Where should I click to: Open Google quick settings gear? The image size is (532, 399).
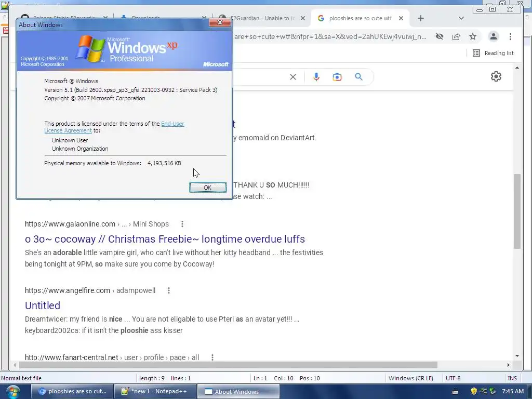click(x=496, y=76)
